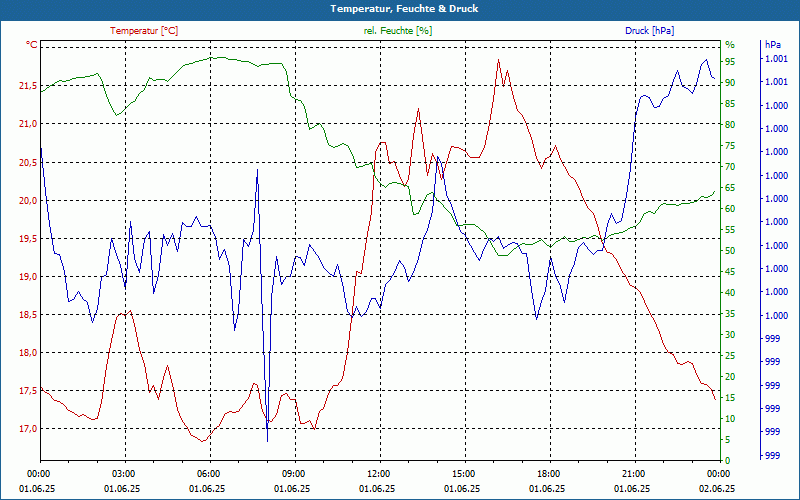Click the '12:00' time axis label

pos(378,474)
